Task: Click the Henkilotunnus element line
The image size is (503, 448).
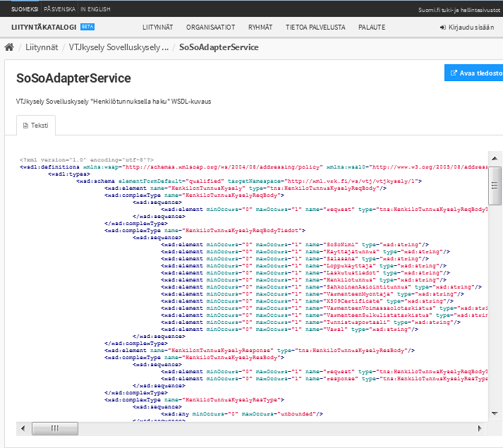Action: tap(304, 280)
